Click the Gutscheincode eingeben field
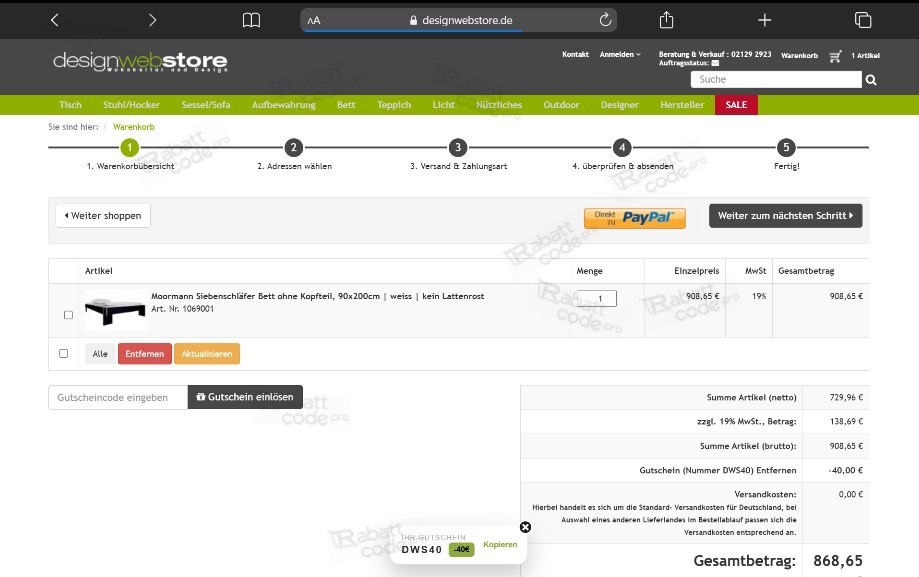The width and height of the screenshot is (919, 577). coord(118,397)
